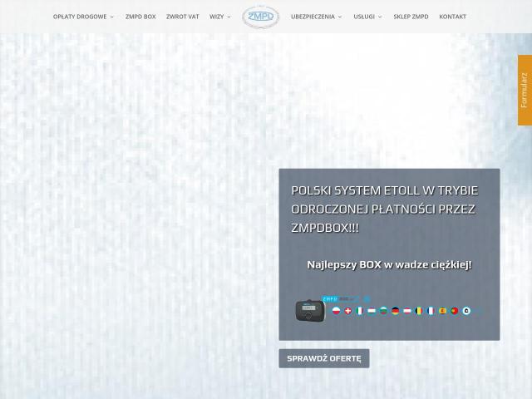
Task: Click the ZMPD BOX device image
Action: 310,310
